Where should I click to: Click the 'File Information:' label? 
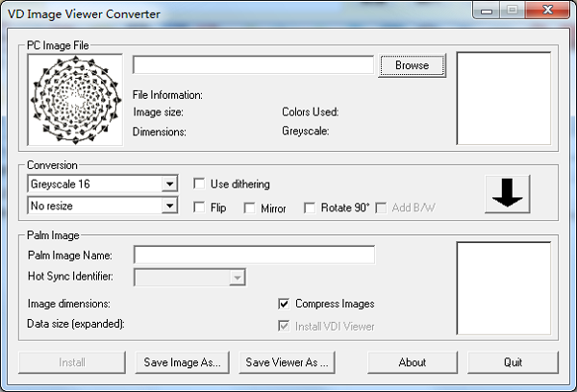pos(167,95)
